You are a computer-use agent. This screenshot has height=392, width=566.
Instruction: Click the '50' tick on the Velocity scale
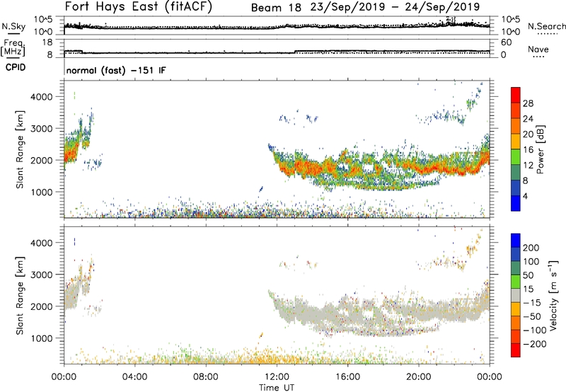[x=528, y=275]
